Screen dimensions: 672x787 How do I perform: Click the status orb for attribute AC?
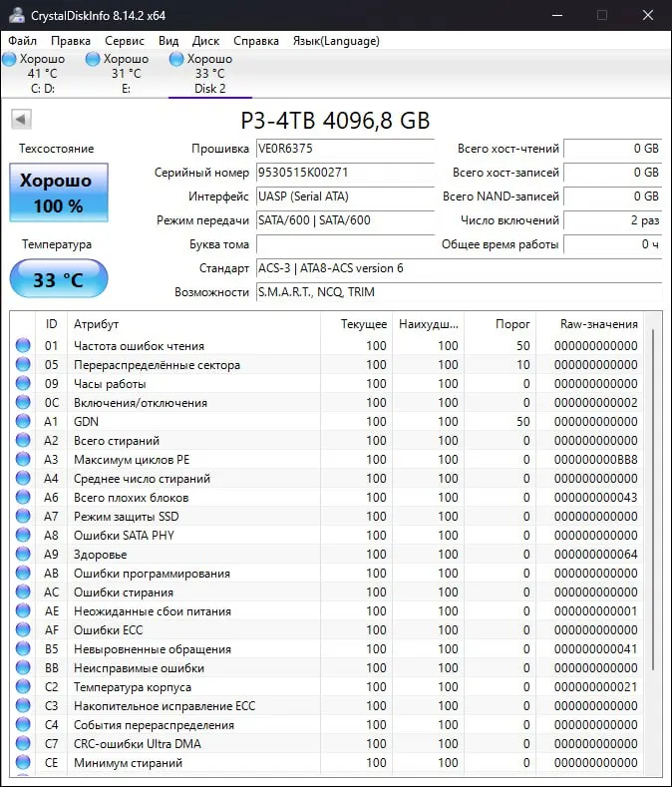coord(23,591)
